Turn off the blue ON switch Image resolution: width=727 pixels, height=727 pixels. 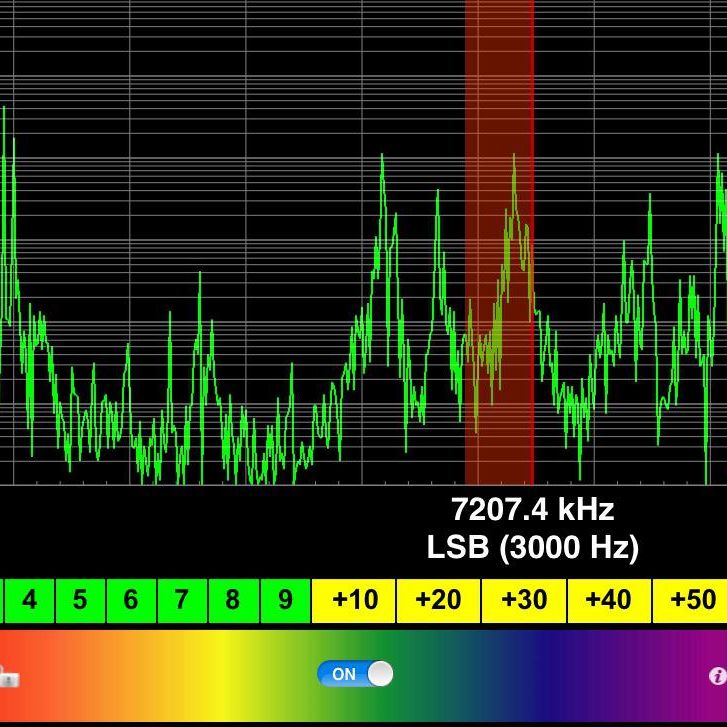coord(355,674)
